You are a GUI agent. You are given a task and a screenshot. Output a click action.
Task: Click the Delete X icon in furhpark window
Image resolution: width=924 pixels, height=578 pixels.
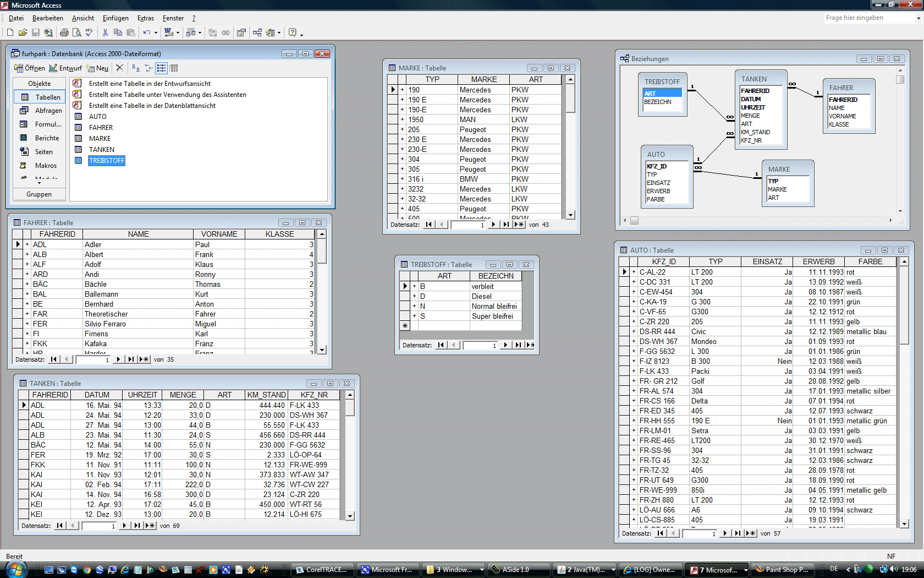click(119, 68)
